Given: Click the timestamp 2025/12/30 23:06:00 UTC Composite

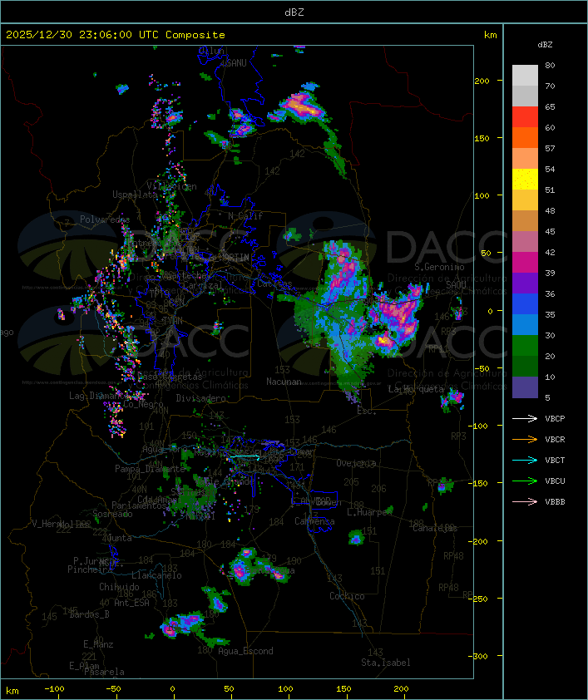Looking at the screenshot, I should point(116,35).
